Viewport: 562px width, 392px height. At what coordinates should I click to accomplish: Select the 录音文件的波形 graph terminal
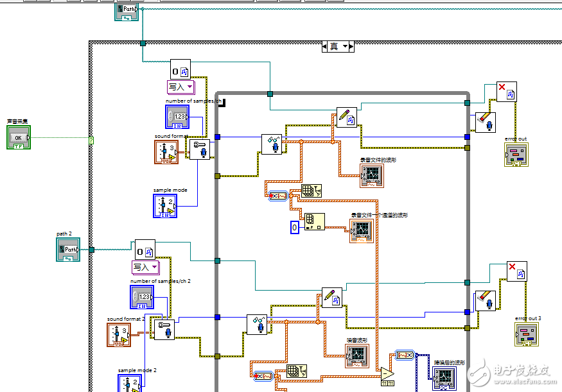tap(372, 175)
